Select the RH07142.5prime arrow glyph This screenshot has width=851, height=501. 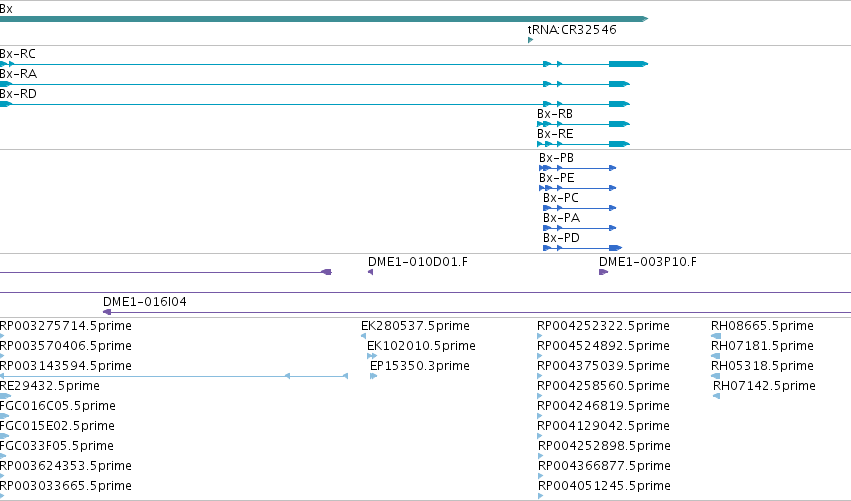click(716, 396)
